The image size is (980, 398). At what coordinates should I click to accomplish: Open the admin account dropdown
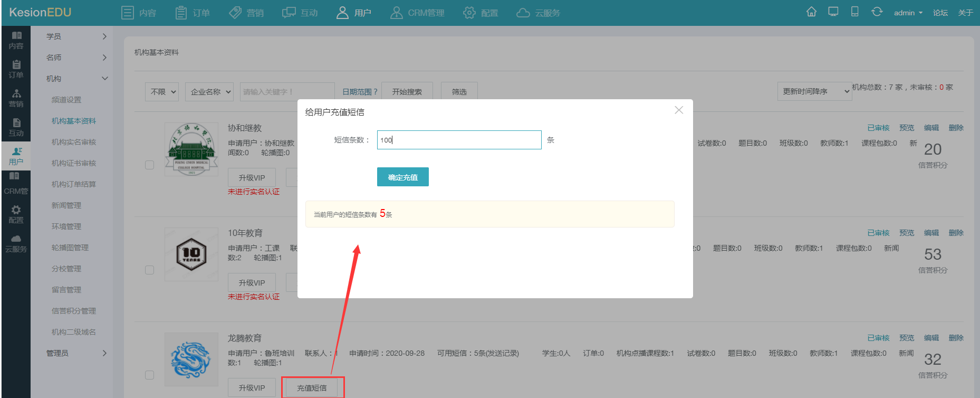tap(908, 13)
